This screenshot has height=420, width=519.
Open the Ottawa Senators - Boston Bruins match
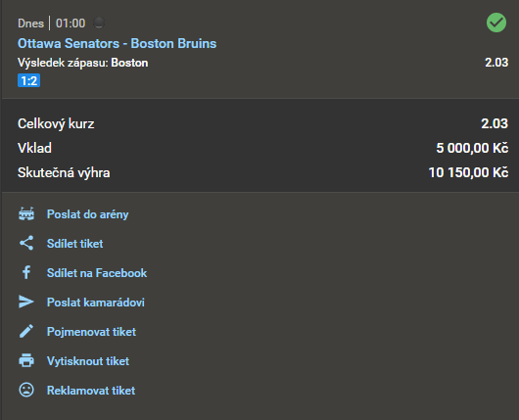coord(117,43)
